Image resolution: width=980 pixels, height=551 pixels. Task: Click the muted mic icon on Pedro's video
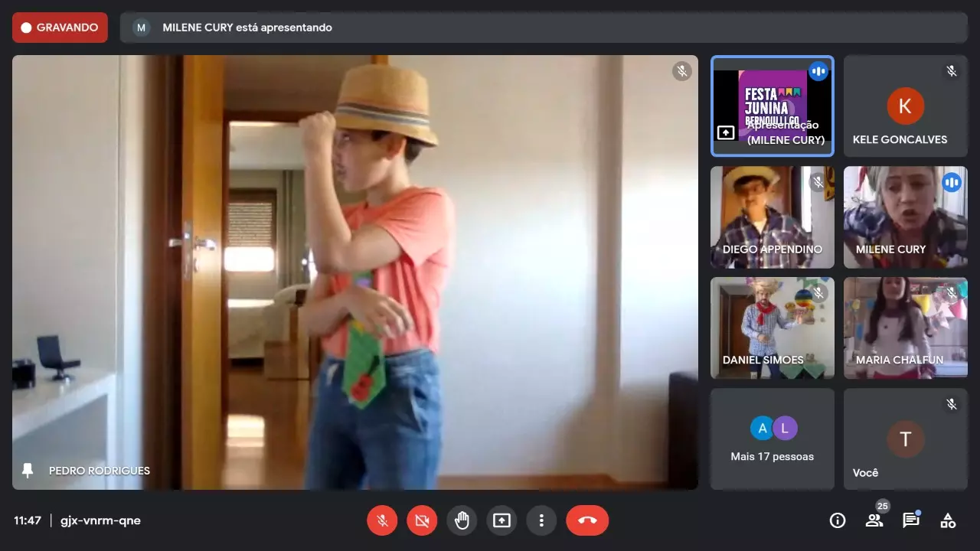(x=681, y=71)
